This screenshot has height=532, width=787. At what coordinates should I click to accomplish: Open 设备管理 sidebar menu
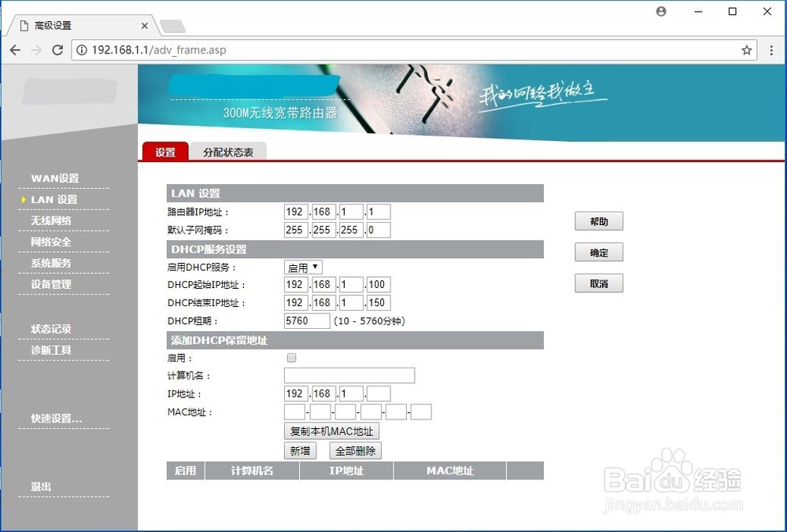(51, 283)
